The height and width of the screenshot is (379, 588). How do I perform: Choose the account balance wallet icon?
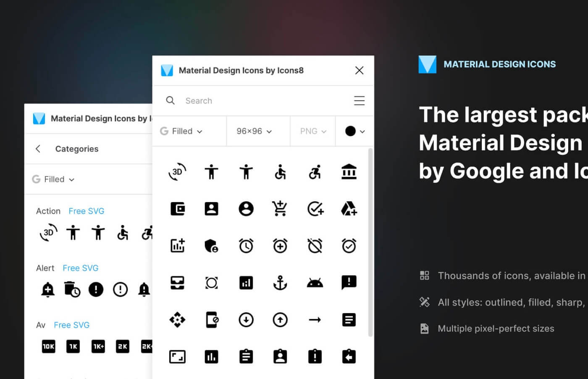(x=177, y=209)
